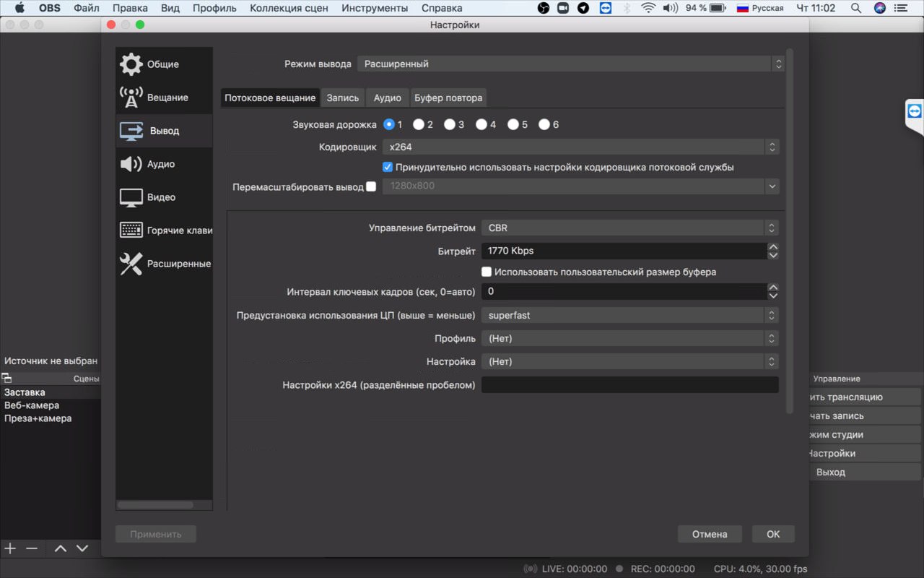Screen dimensions: 924x578
Task: Open the Настройка tune dropdown
Action: (x=630, y=361)
